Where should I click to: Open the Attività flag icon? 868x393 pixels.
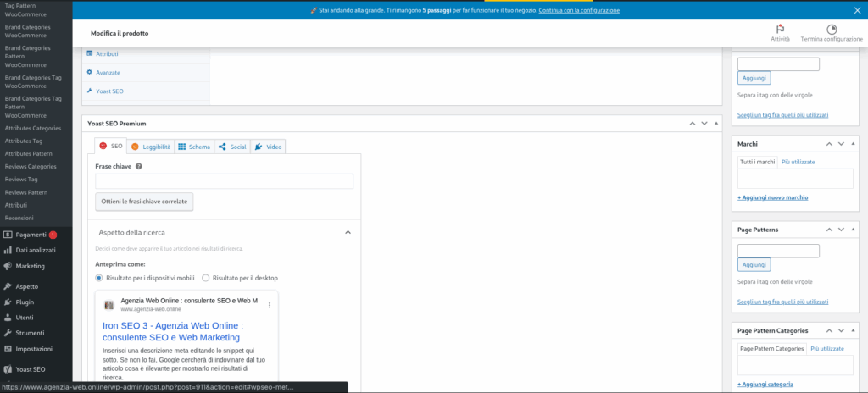point(780,30)
